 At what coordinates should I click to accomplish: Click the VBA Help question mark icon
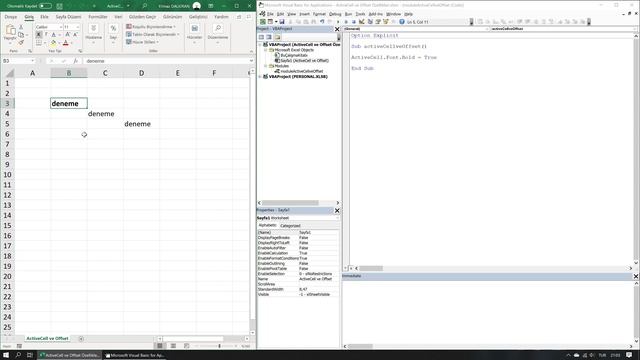click(402, 22)
